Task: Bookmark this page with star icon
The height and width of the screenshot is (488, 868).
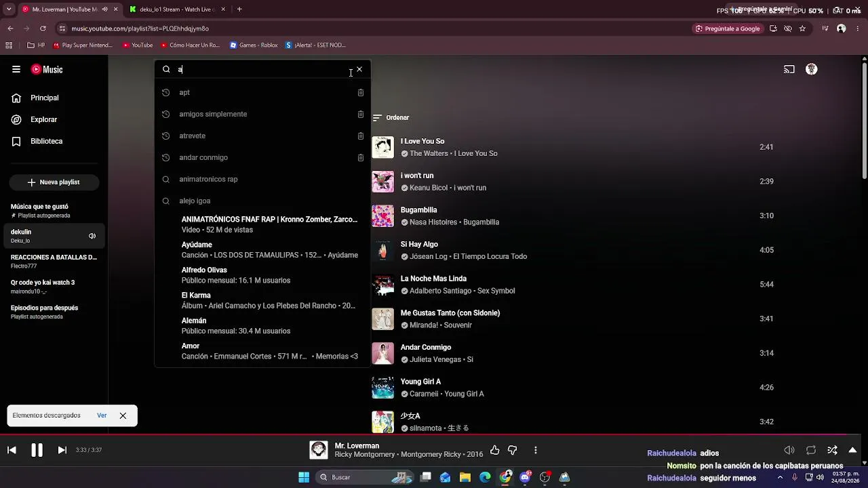Action: [x=802, y=28]
